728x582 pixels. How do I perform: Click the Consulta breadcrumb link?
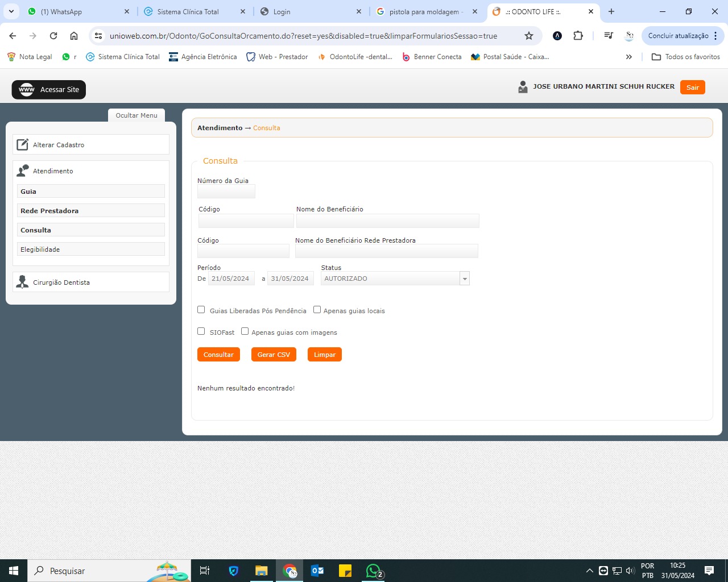267,128
